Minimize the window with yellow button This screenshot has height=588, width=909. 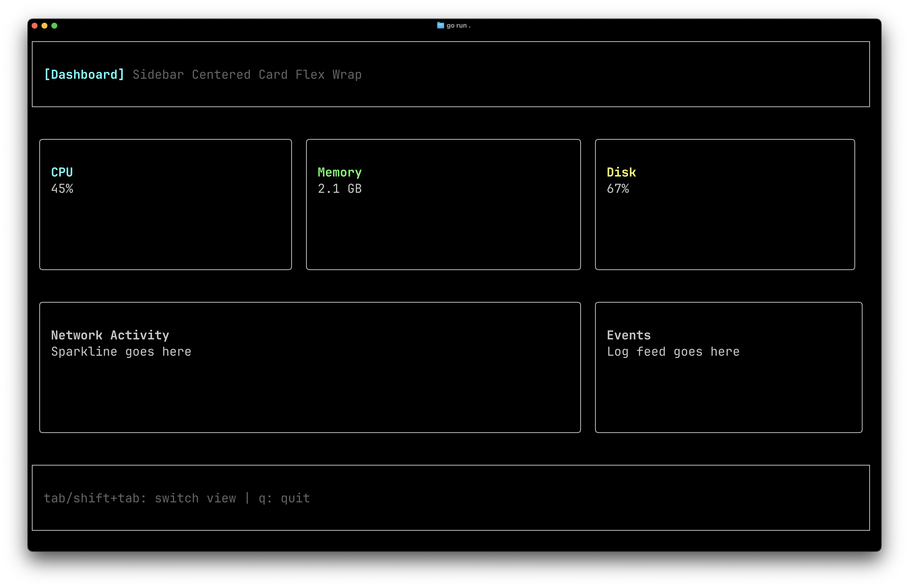click(44, 26)
